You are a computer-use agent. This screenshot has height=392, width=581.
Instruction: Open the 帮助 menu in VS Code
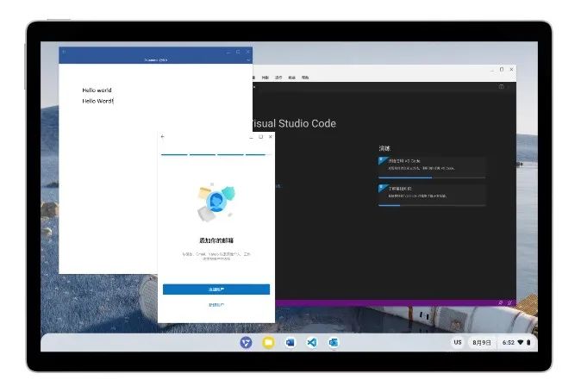click(305, 78)
